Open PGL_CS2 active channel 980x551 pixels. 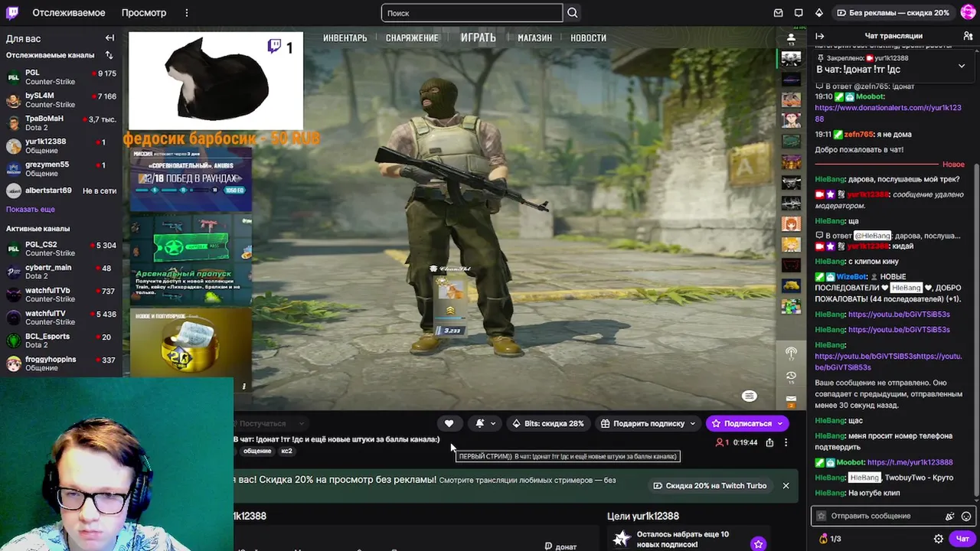tap(61, 249)
